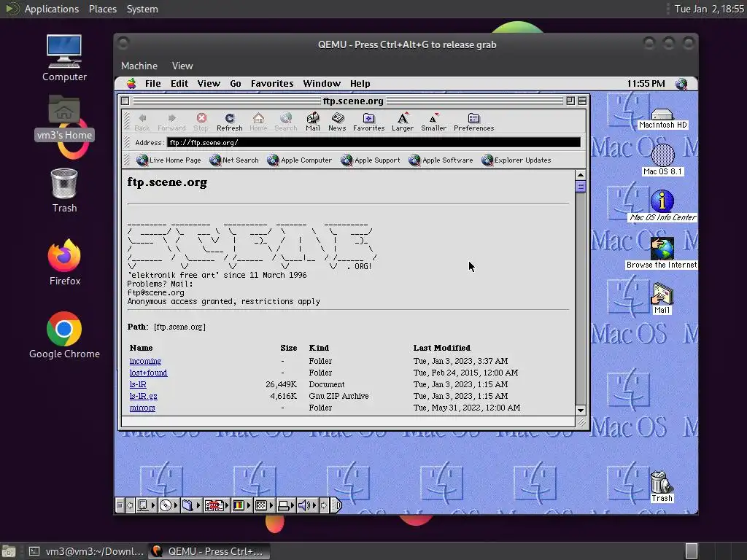
Task: Open the Favorites menu in menu bar
Action: (x=272, y=84)
